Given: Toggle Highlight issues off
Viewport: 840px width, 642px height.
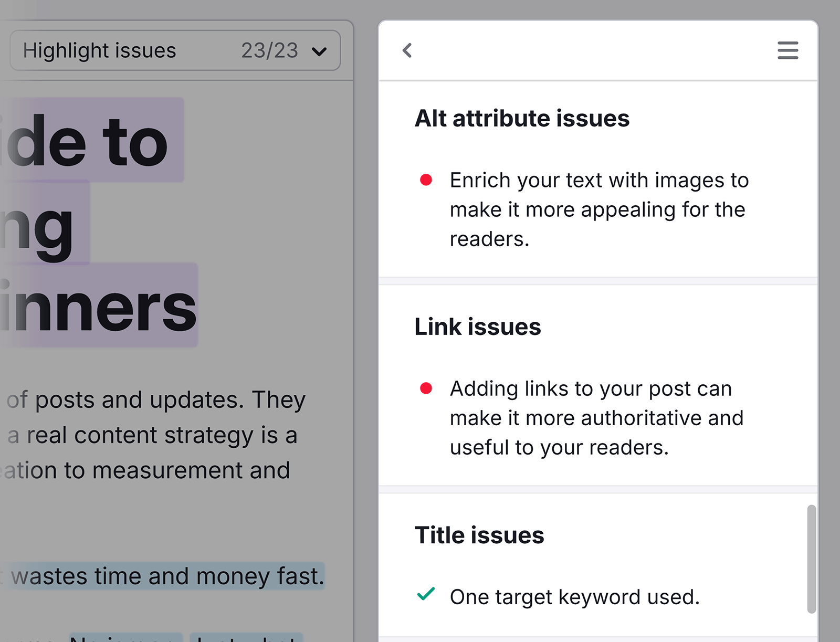Looking at the screenshot, I should pos(100,50).
